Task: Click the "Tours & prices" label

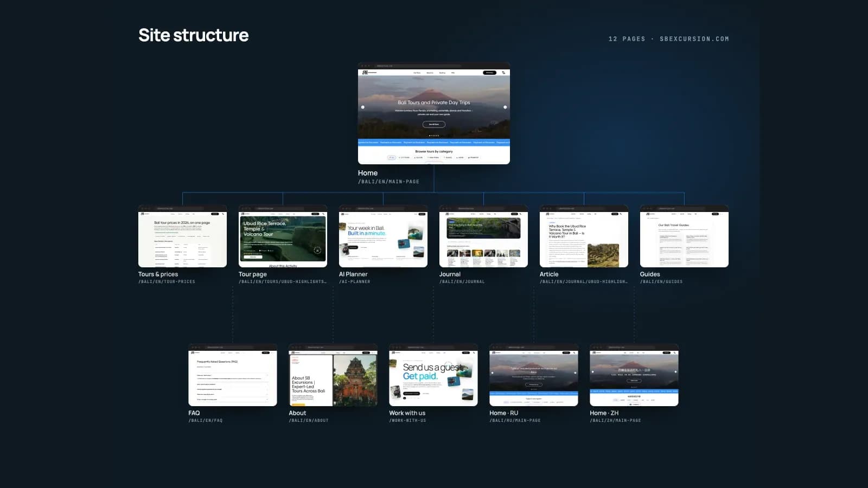Action: [x=158, y=274]
